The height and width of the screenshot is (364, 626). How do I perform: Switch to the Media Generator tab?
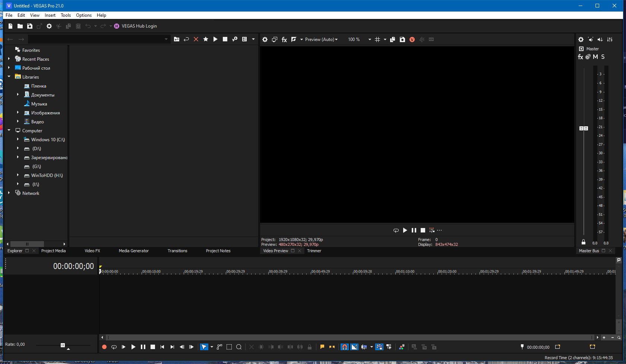[133, 251]
